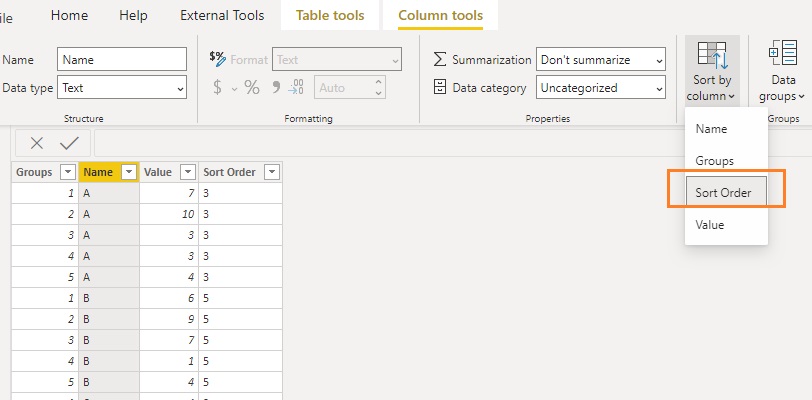Toggle thousands separator comma icon
Viewport: 812px width, 400px height.
point(276,87)
